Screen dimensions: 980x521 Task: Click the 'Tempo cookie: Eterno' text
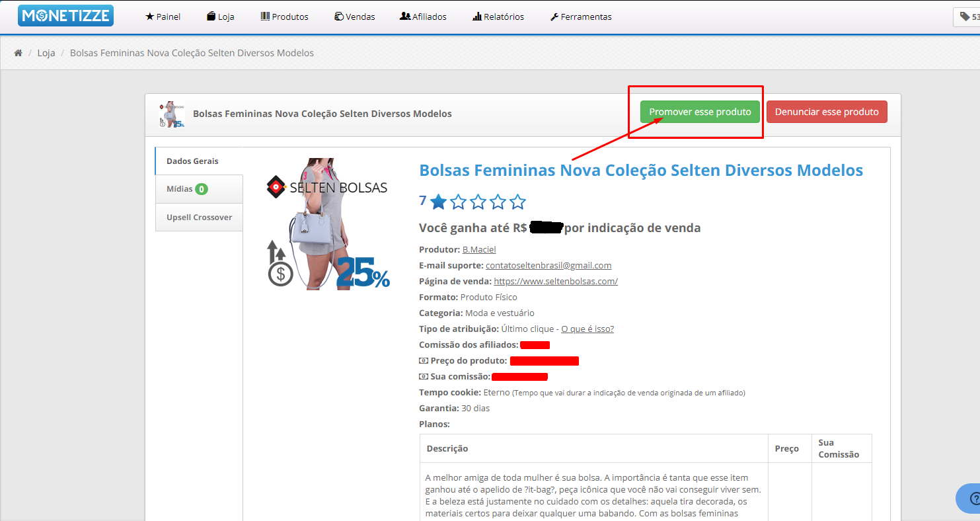465,392
